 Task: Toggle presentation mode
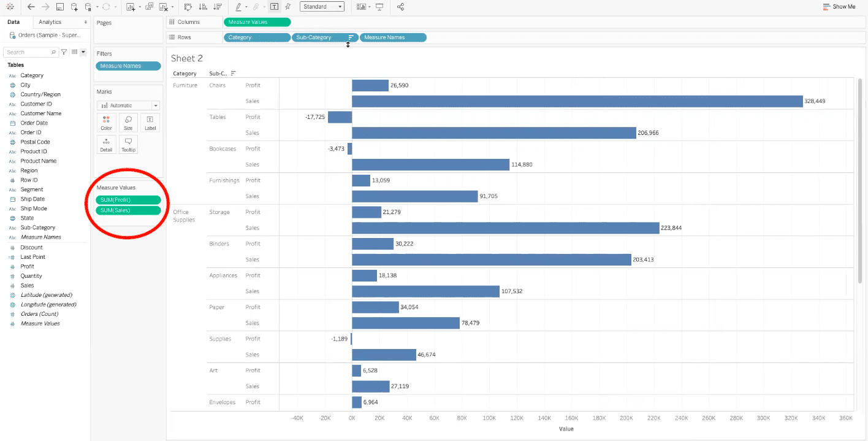[x=379, y=7]
